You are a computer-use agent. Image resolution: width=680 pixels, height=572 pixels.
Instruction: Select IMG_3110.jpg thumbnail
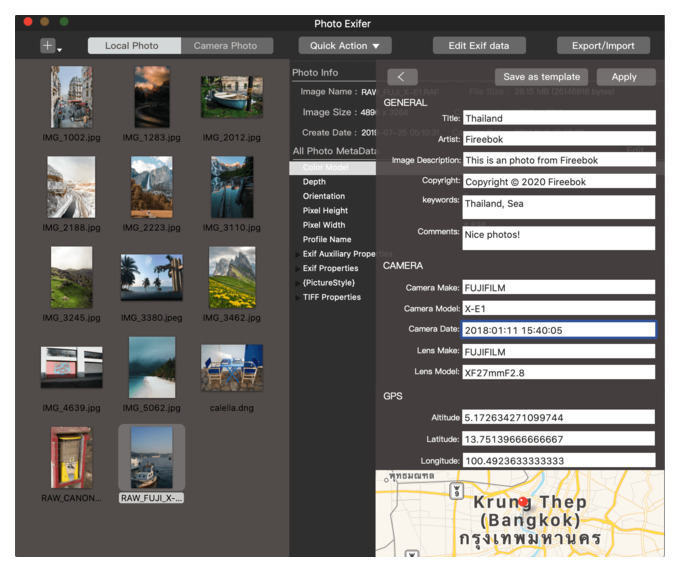pos(232,187)
